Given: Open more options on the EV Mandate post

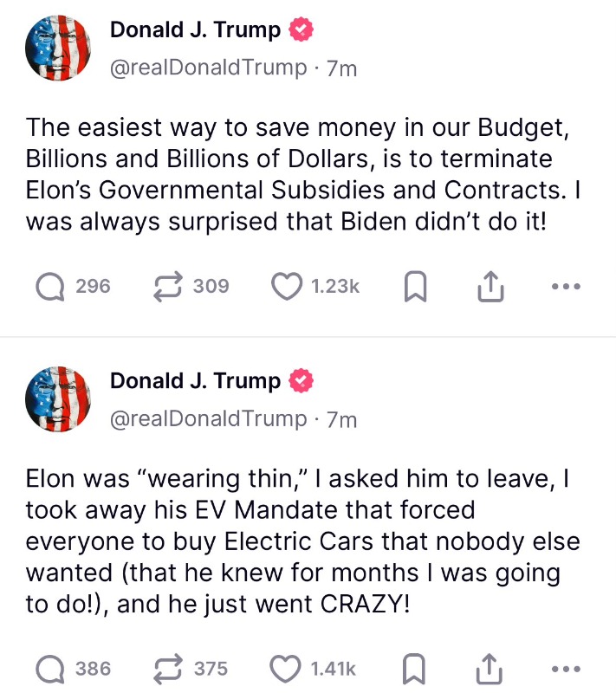Looking at the screenshot, I should [566, 668].
